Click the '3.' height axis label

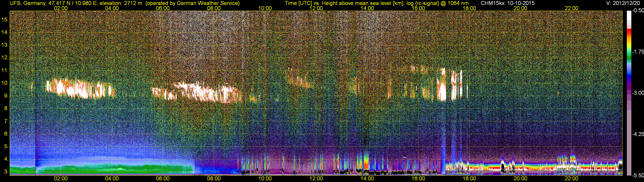6,172
